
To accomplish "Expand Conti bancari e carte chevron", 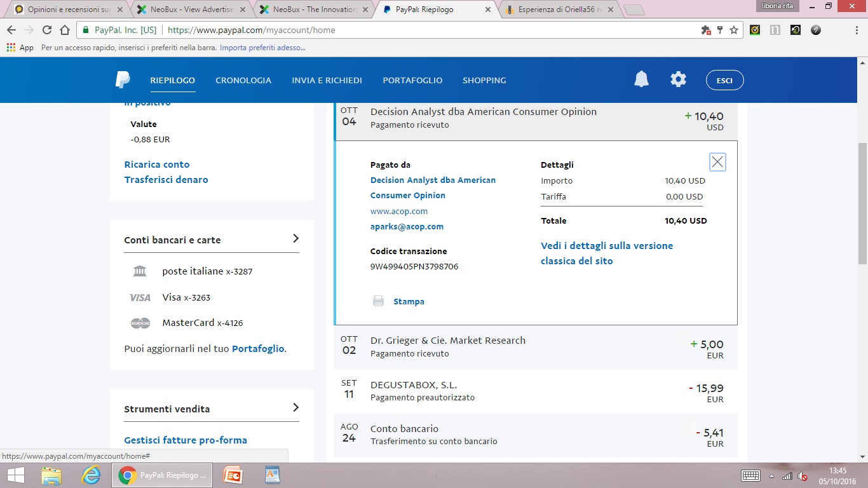I will click(295, 239).
